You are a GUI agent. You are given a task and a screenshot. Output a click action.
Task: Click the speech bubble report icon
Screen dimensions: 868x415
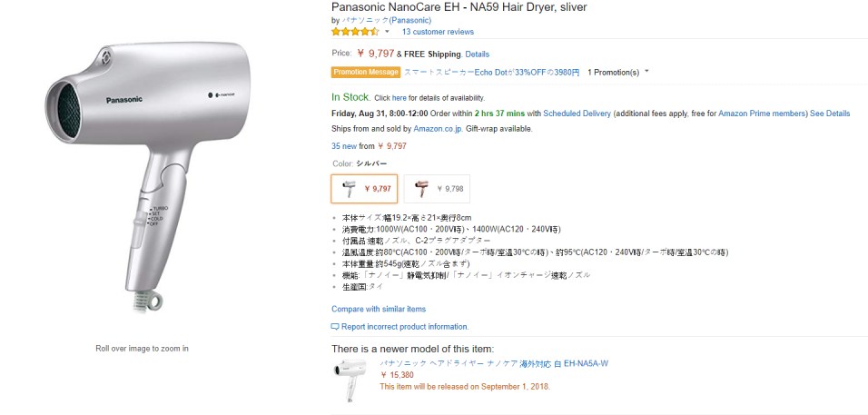(x=335, y=326)
